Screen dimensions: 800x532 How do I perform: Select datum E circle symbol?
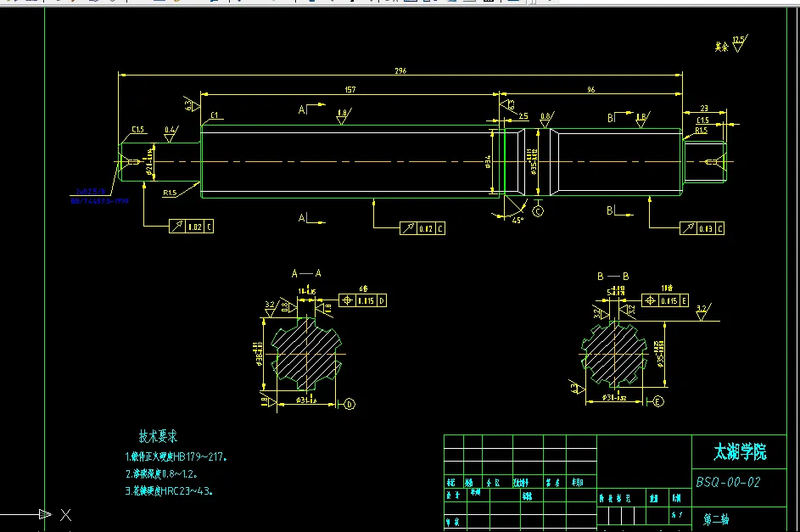click(x=658, y=402)
